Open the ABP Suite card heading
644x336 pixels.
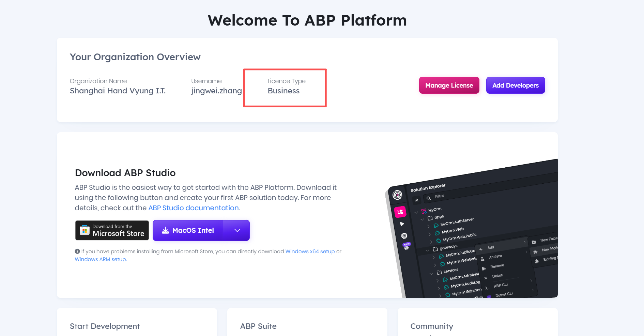pos(258,326)
